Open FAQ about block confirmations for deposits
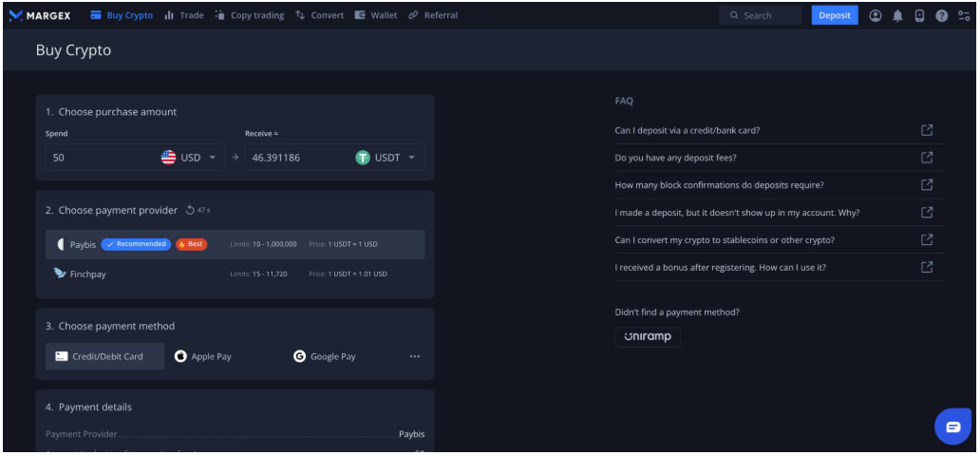This screenshot has width=980, height=455. (720, 185)
